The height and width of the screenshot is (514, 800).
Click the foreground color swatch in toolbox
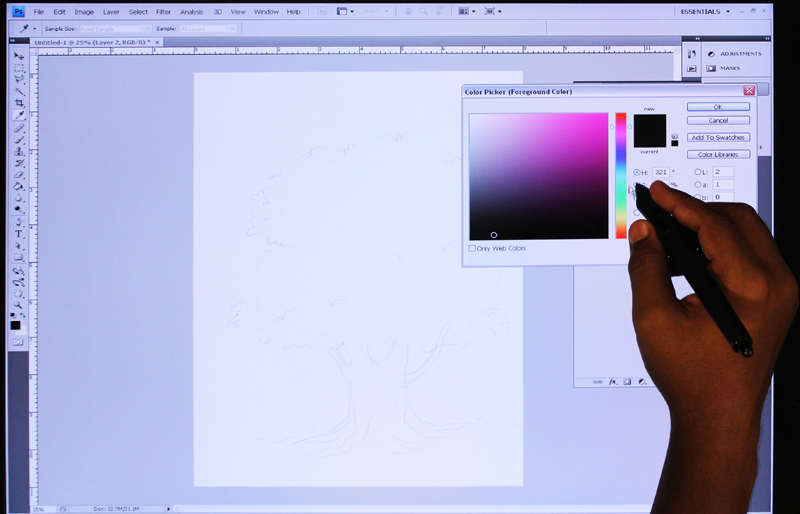(15, 325)
